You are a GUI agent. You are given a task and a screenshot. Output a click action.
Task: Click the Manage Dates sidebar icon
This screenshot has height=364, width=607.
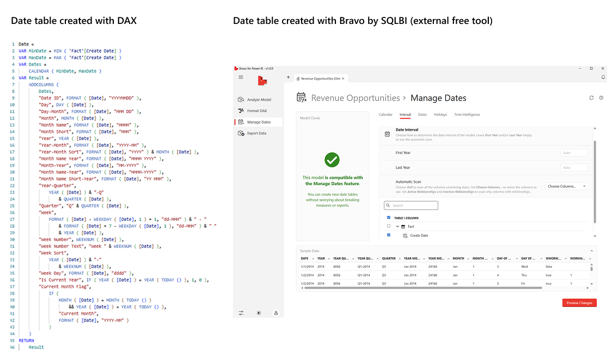[241, 122]
